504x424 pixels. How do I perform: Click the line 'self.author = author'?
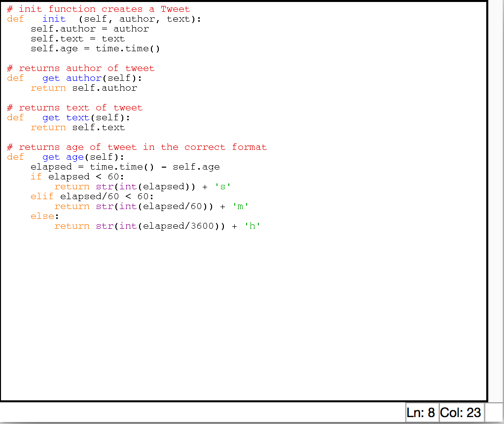coord(90,29)
